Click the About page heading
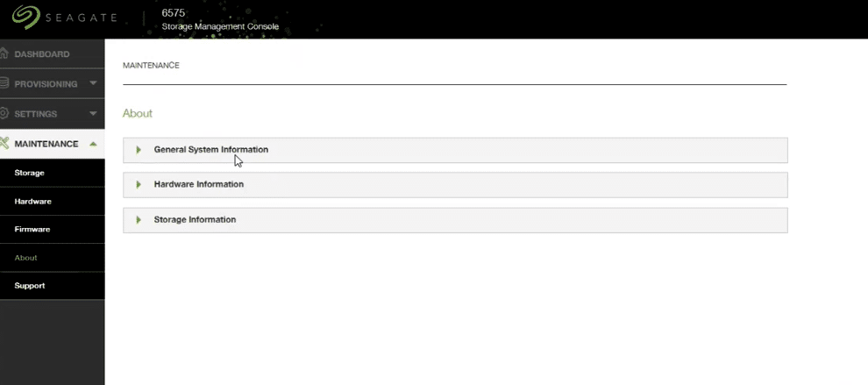 pyautogui.click(x=138, y=113)
